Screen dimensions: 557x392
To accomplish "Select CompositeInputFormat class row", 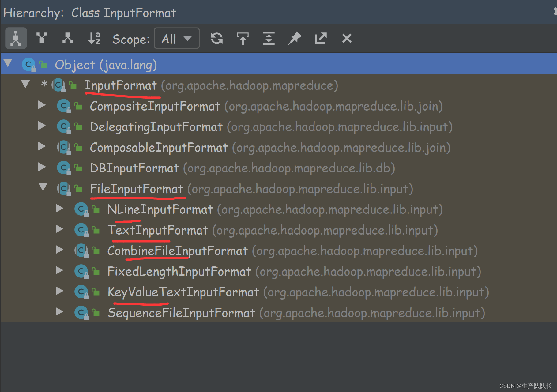I will pyautogui.click(x=279, y=106).
